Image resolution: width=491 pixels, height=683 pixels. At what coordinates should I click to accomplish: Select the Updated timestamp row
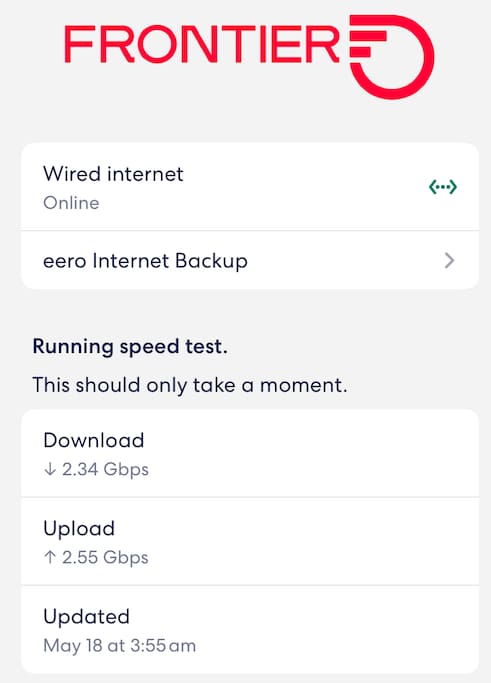tap(250, 630)
